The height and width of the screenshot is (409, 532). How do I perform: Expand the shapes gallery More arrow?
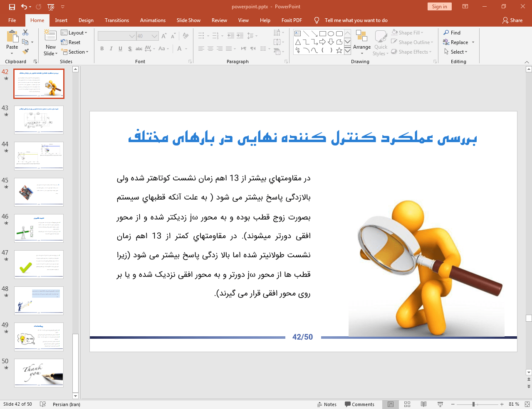pos(347,51)
